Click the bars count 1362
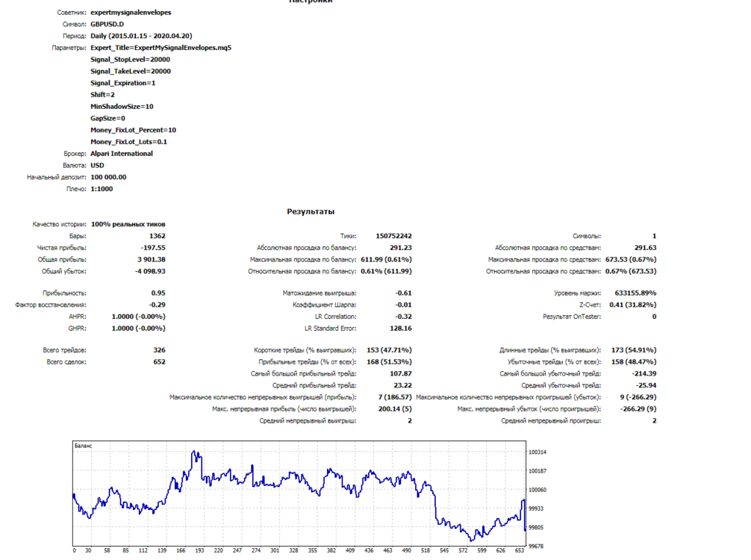The height and width of the screenshot is (560, 751). click(157, 236)
